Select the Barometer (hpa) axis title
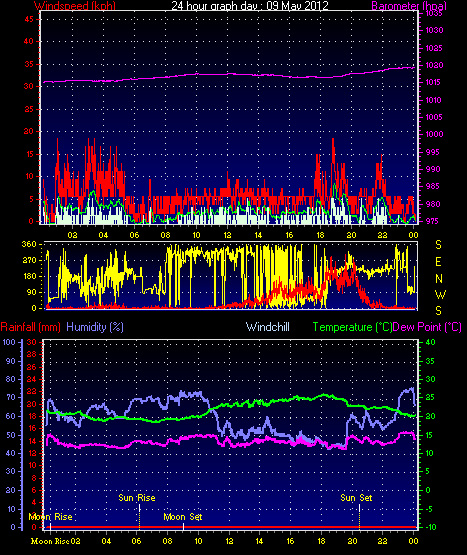467x555 pixels. [409, 6]
